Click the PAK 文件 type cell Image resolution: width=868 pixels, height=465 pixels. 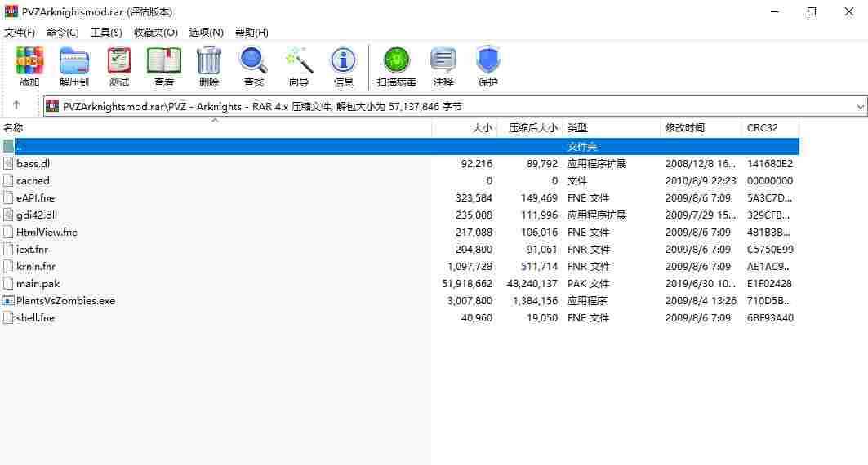tap(588, 284)
